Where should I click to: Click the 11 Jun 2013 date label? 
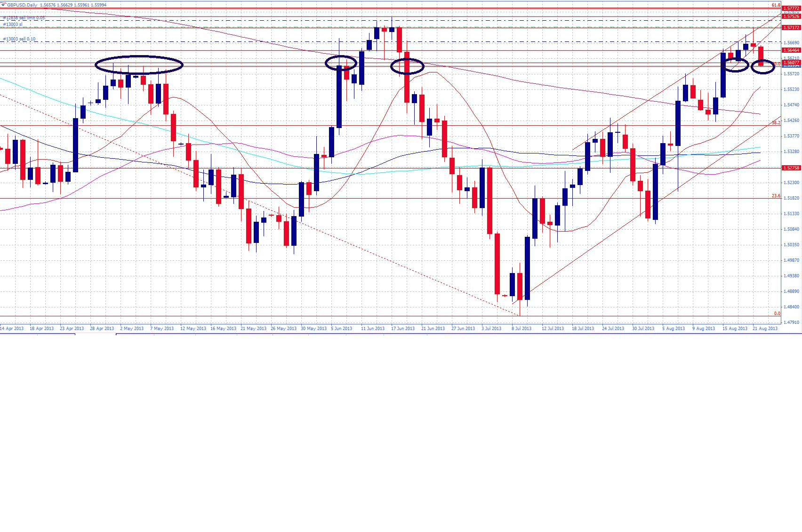pyautogui.click(x=373, y=328)
